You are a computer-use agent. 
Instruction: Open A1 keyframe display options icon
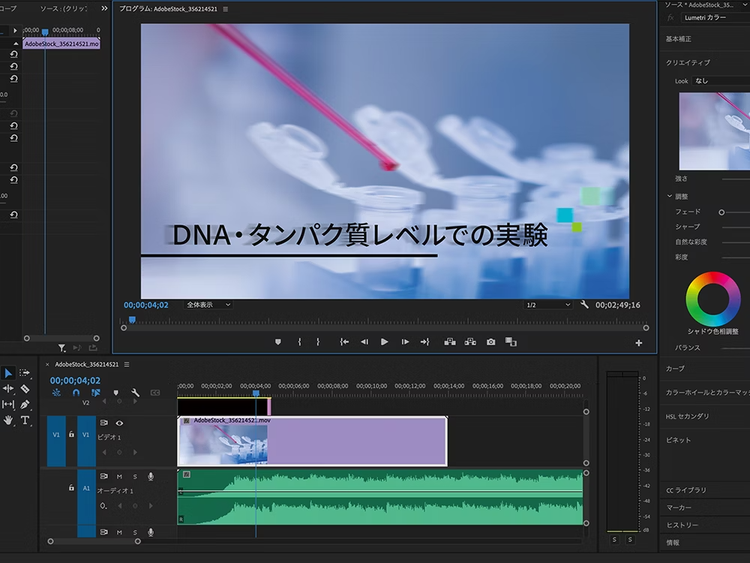click(x=103, y=506)
